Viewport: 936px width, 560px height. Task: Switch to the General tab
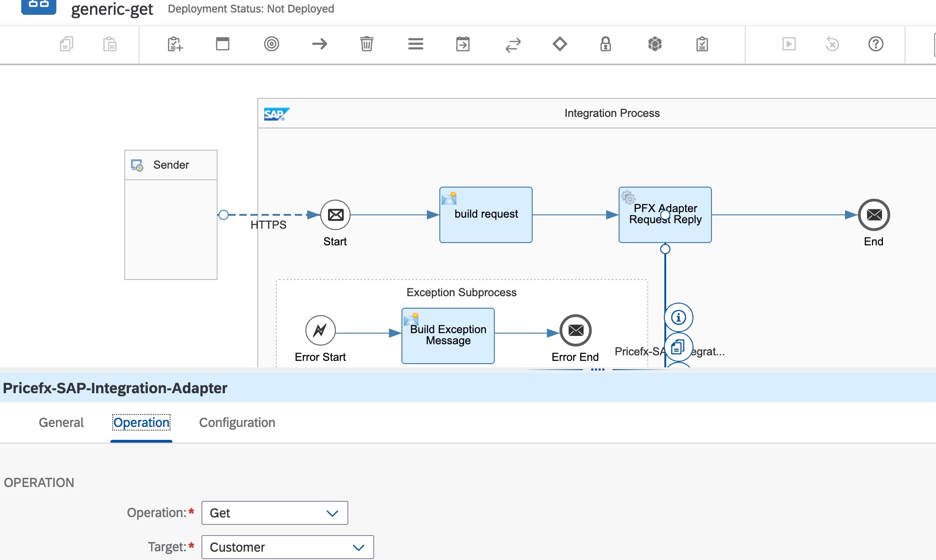click(x=61, y=422)
